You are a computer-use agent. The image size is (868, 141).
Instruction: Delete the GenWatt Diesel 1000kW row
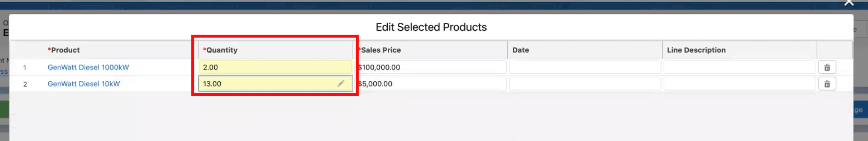click(827, 67)
